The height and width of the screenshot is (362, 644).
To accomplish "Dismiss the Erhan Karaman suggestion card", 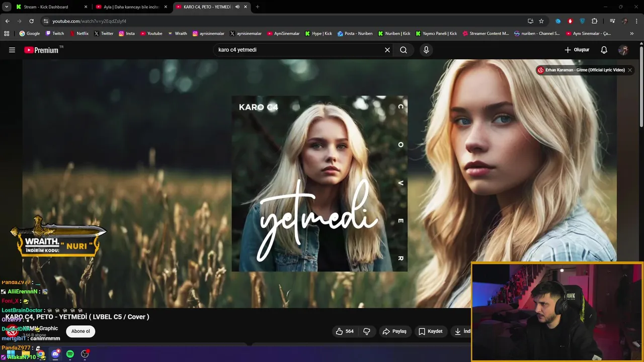I will coord(629,70).
